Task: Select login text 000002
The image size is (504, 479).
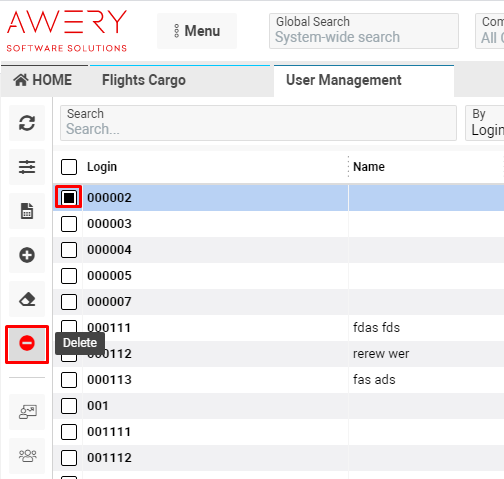Action: 109,198
